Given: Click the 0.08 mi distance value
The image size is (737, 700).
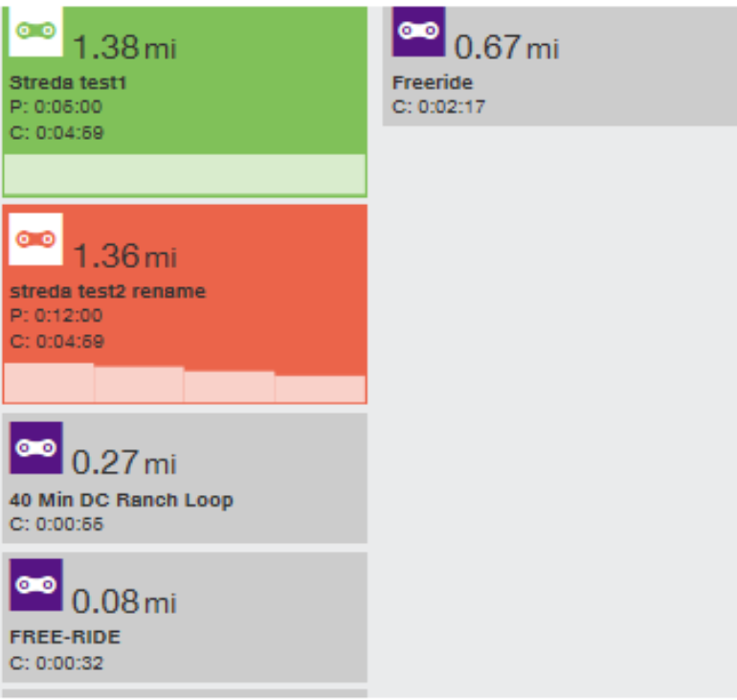Looking at the screenshot, I should [124, 601].
